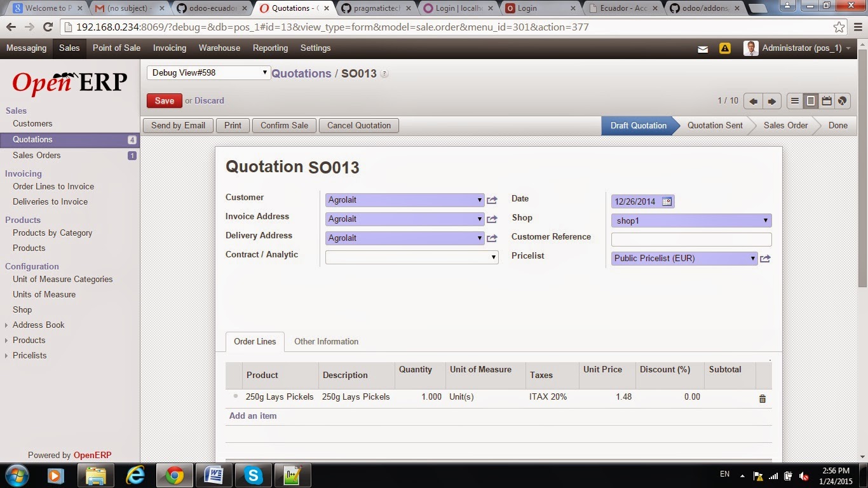
Task: Open the Windows Start menu
Action: coord(17,475)
